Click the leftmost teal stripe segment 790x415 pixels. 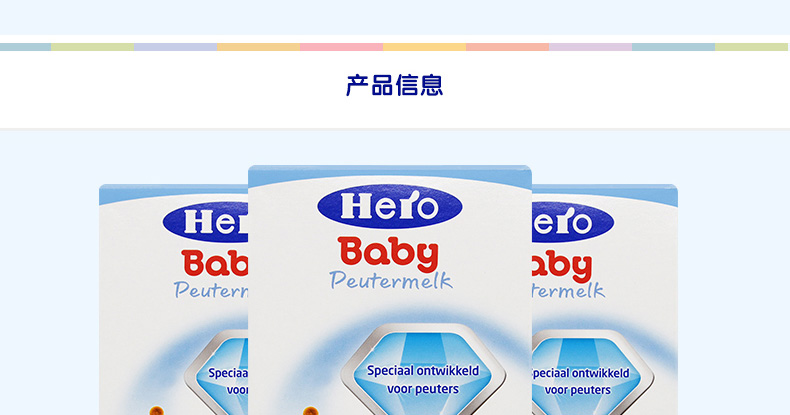click(25, 47)
